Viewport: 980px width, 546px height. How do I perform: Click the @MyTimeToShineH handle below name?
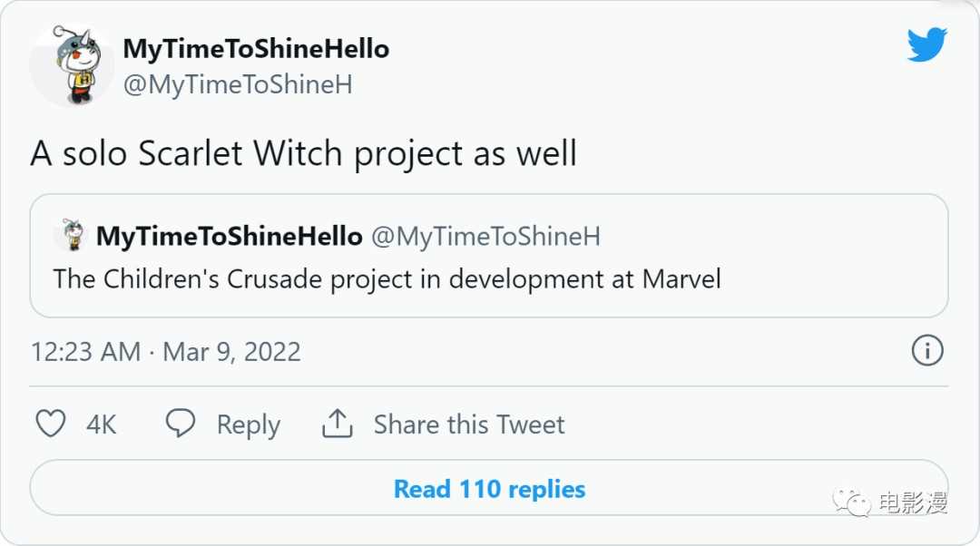click(238, 85)
